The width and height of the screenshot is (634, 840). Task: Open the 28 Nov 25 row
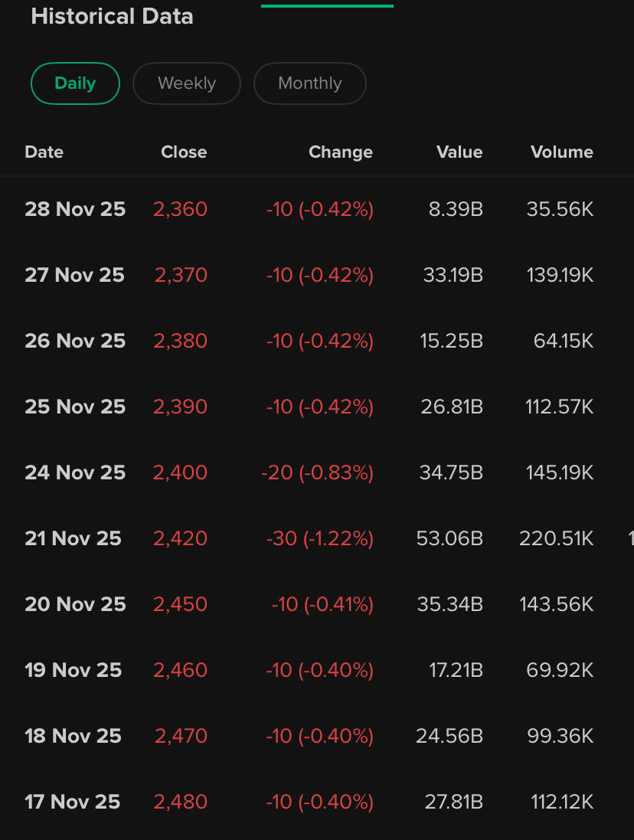[75, 209]
